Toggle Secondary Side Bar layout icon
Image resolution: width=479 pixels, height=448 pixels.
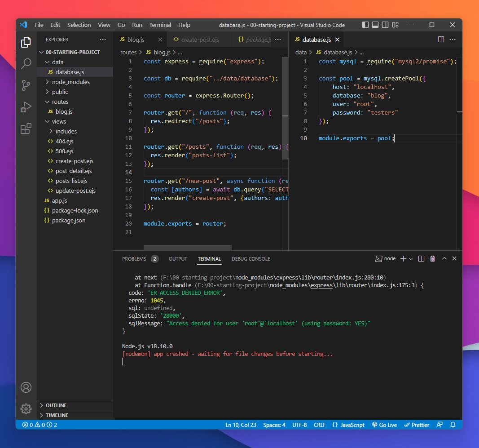(x=385, y=25)
